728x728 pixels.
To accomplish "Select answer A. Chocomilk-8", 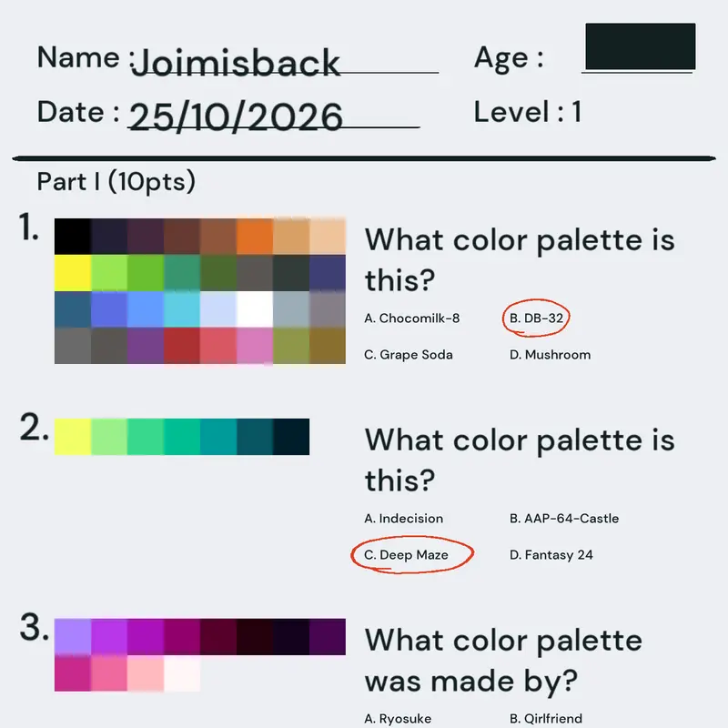I will coord(412,318).
